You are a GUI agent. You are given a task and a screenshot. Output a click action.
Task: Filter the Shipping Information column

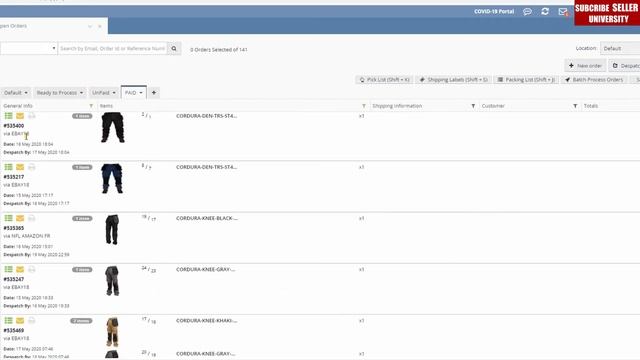(x=473, y=106)
